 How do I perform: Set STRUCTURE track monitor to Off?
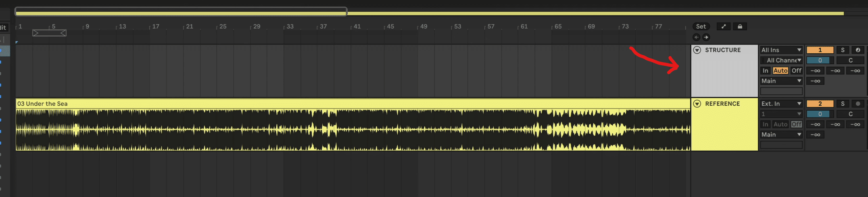pos(796,71)
